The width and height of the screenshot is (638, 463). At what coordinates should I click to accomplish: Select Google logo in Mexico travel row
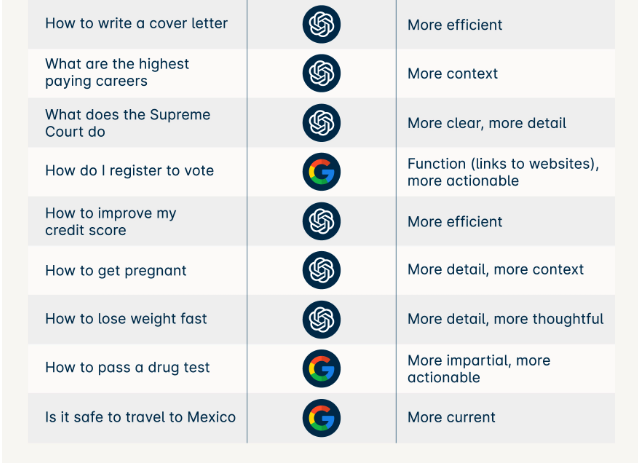[321, 417]
